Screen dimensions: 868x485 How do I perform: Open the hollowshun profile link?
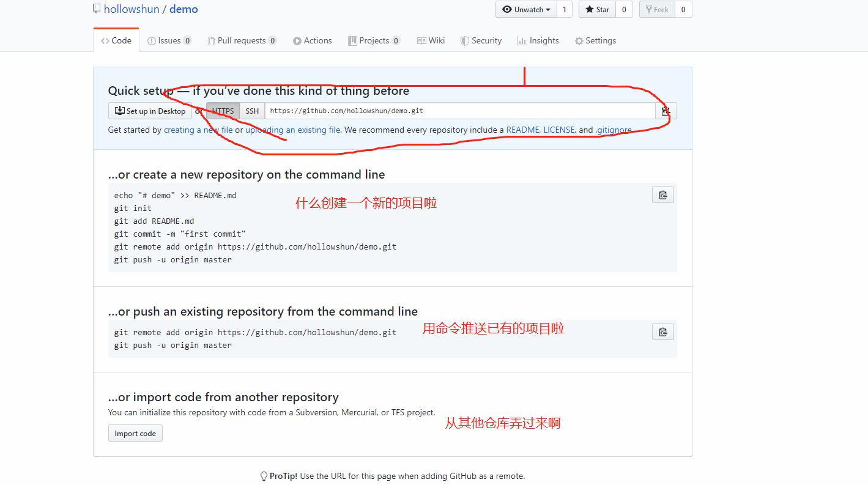coord(132,9)
